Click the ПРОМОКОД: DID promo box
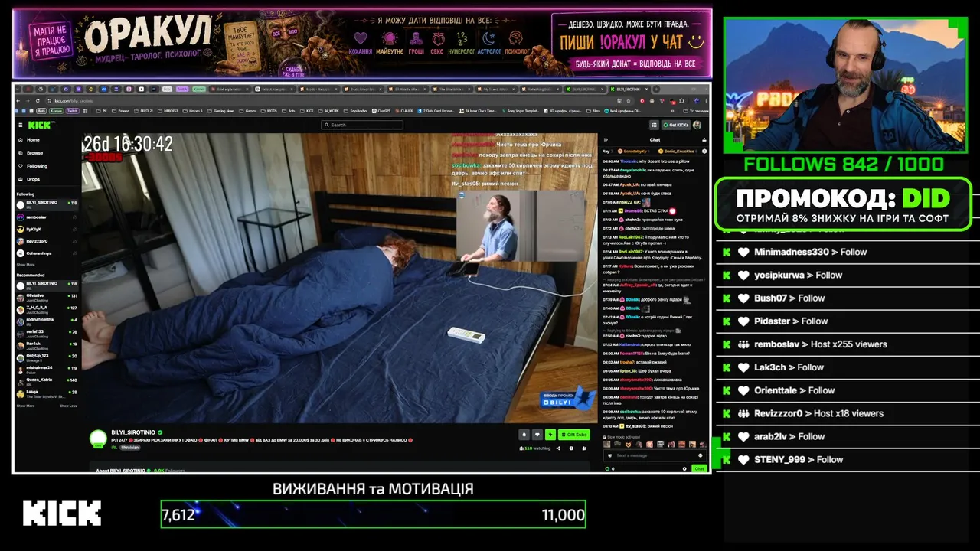980x551 pixels. coord(843,204)
